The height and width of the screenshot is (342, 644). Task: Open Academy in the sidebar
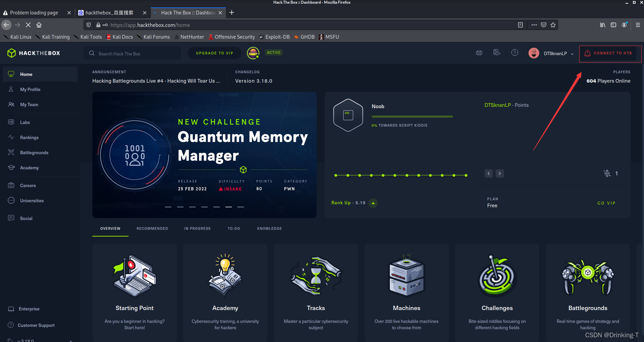40,168
